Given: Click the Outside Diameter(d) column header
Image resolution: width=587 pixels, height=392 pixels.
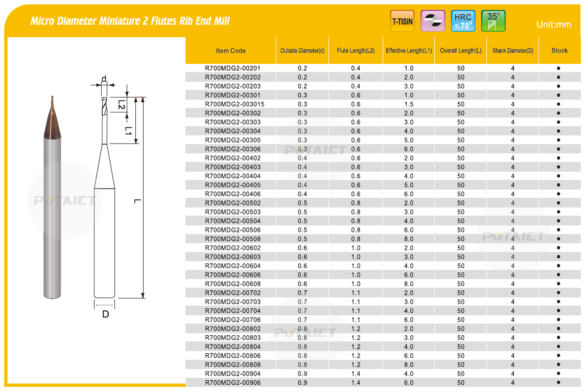Looking at the screenshot, I should click(x=302, y=51).
